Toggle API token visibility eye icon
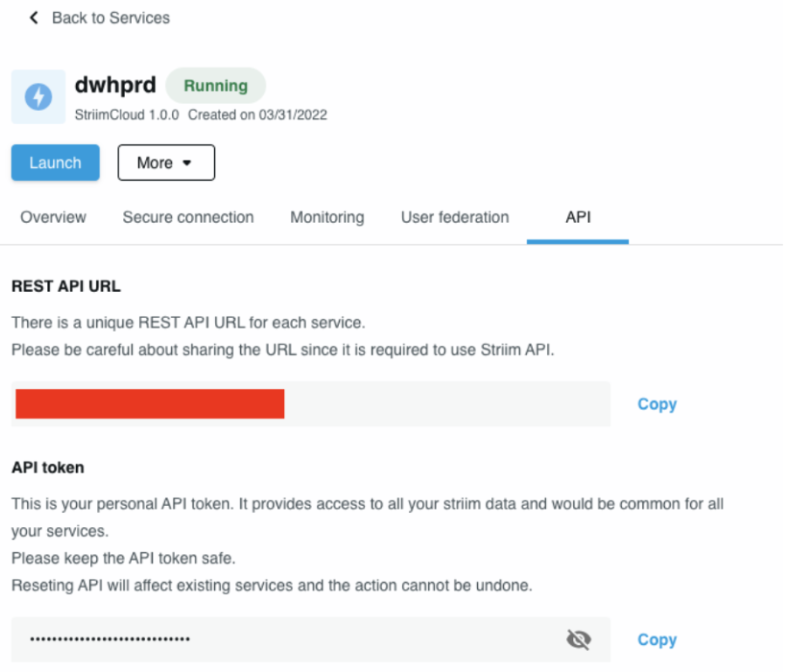This screenshot has height=672, width=795. (x=578, y=640)
